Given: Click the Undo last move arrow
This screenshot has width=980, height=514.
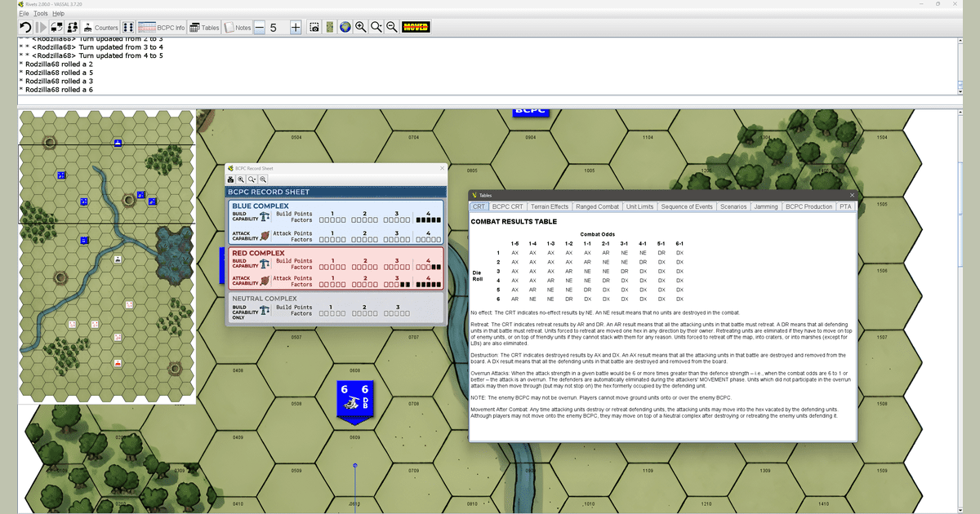Looking at the screenshot, I should pos(25,27).
